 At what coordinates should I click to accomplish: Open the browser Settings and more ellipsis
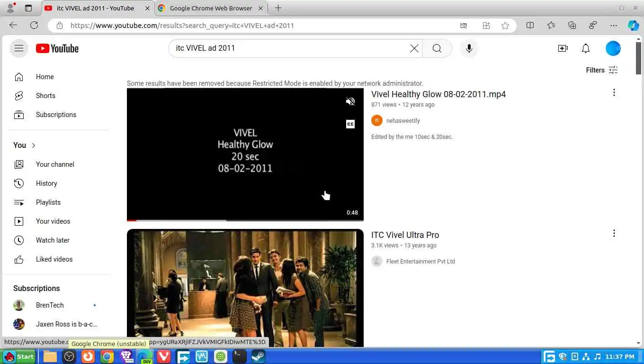pyautogui.click(x=614, y=26)
